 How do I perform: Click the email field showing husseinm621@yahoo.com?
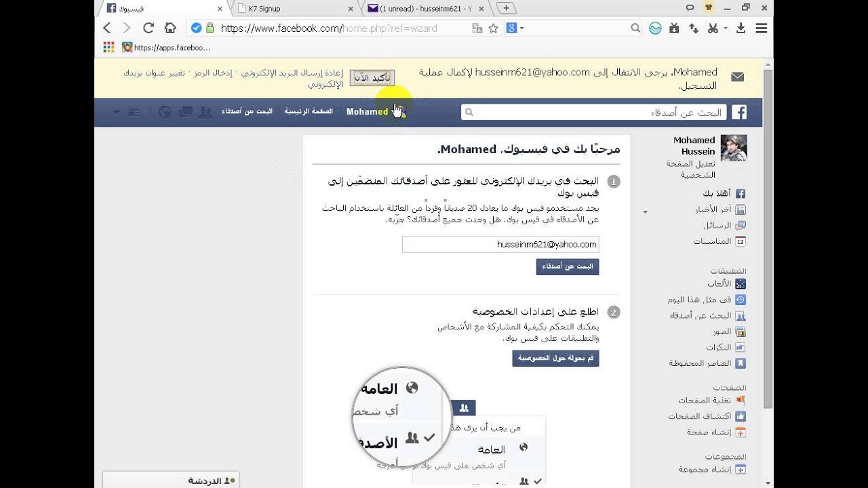coord(500,244)
